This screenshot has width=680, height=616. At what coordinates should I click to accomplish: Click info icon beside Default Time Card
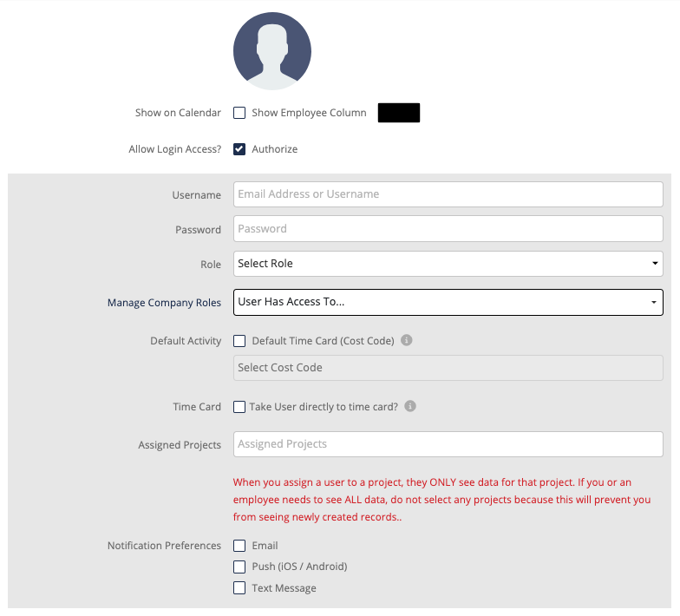(406, 340)
